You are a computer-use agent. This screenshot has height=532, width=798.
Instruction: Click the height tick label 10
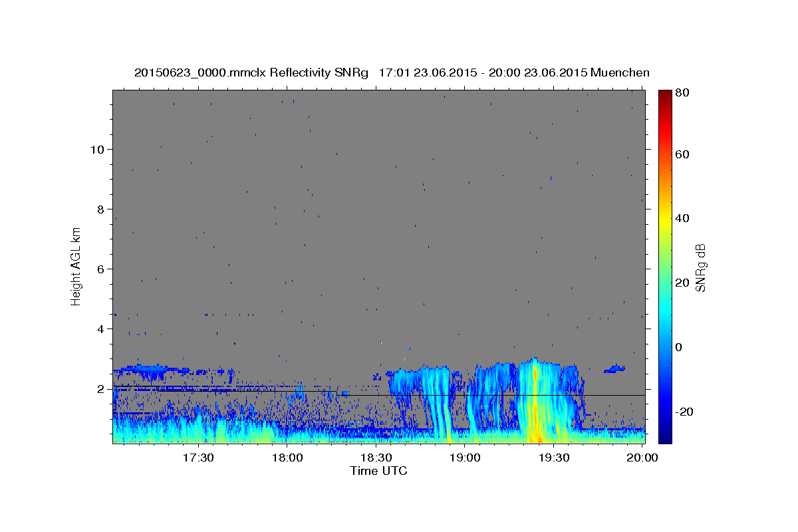(x=98, y=149)
